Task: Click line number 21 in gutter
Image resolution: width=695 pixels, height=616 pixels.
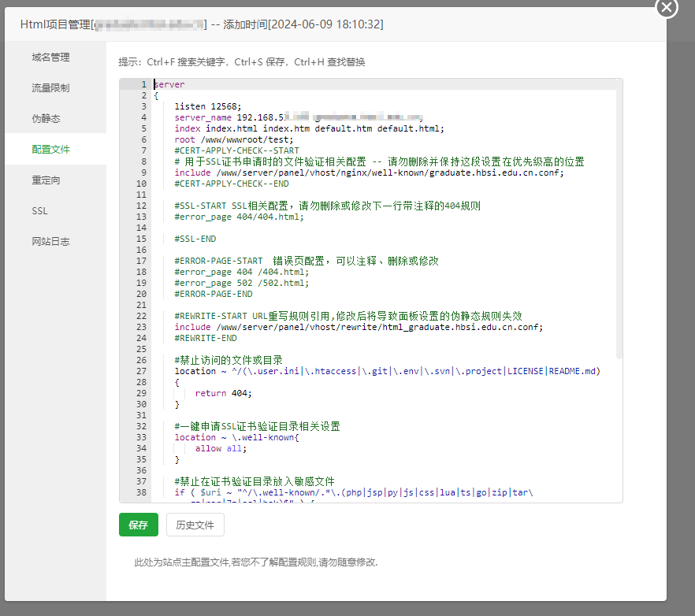Action: 141,305
